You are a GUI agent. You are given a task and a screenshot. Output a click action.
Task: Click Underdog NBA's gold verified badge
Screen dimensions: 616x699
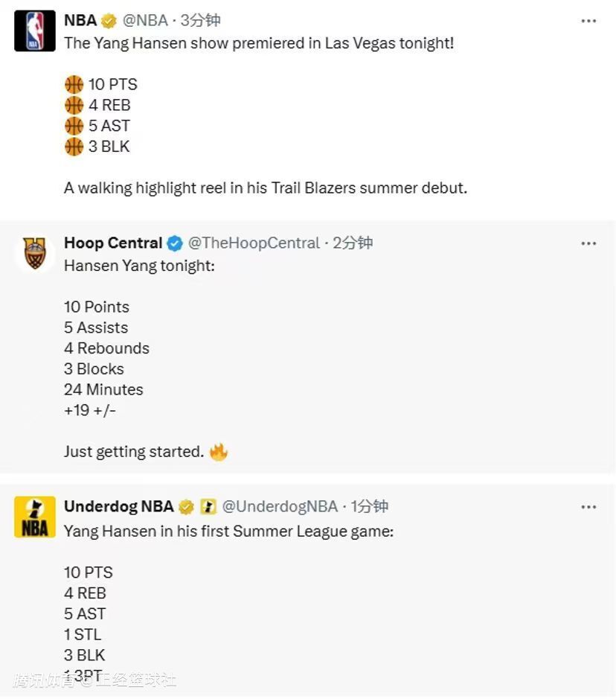pos(186,507)
